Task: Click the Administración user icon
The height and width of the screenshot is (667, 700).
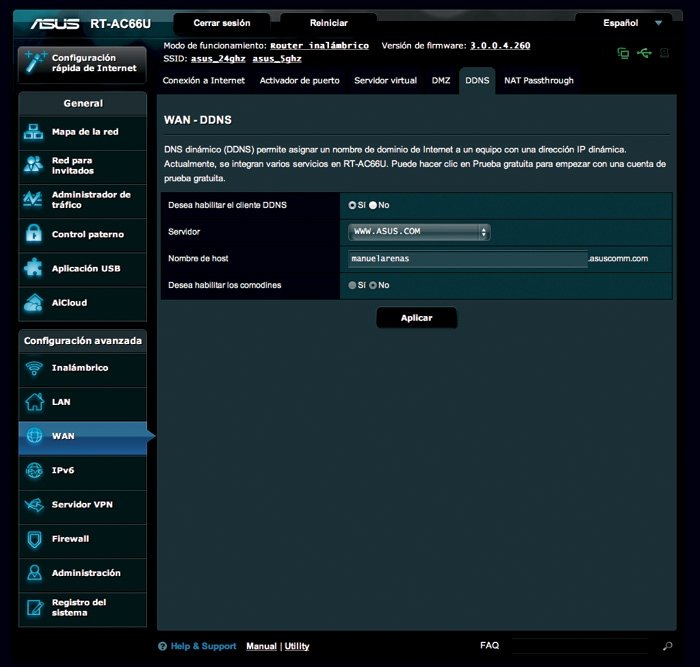Action: (34, 573)
